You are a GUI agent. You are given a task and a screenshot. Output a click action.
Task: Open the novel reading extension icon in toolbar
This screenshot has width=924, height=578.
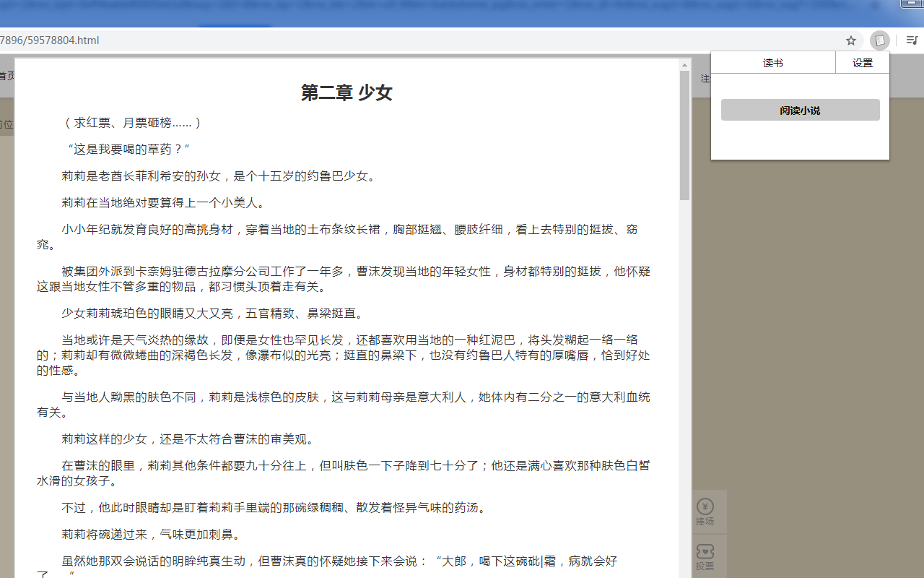[879, 40]
